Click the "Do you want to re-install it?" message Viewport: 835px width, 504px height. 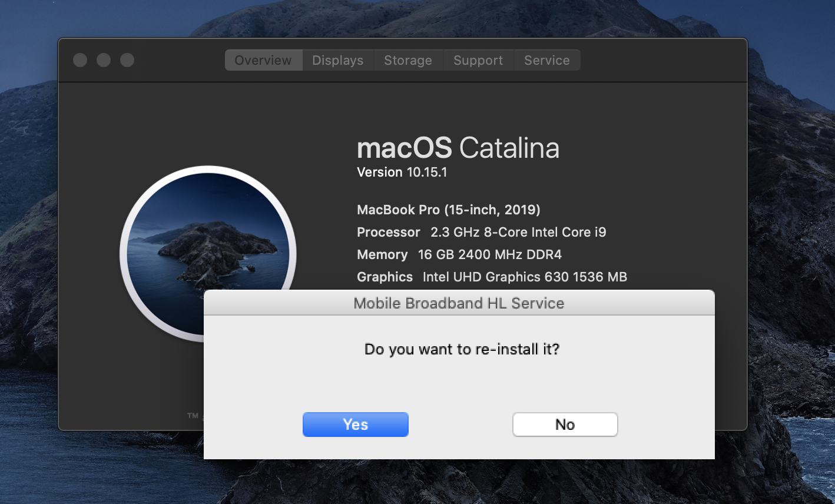[x=462, y=349]
